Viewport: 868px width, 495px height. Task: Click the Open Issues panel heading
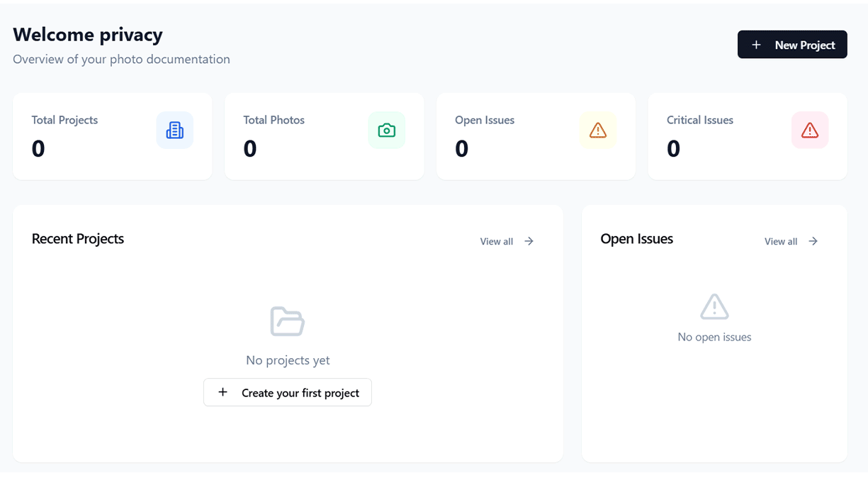(637, 239)
